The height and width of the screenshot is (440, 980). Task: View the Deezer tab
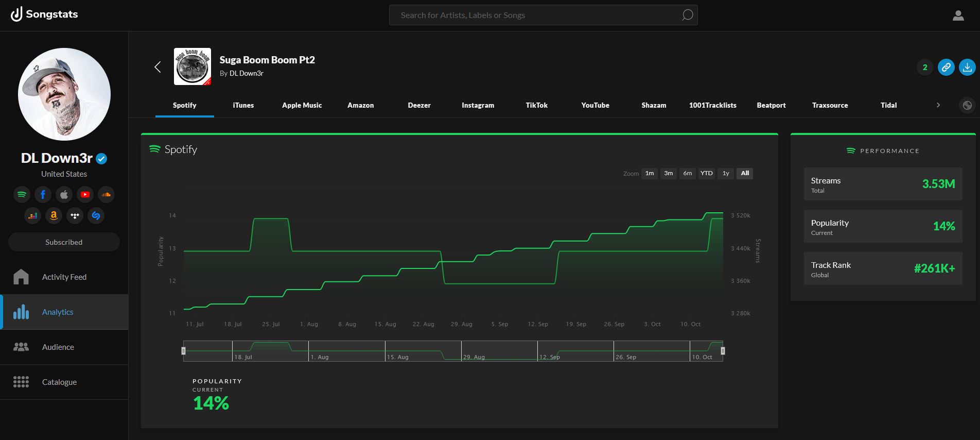(419, 105)
